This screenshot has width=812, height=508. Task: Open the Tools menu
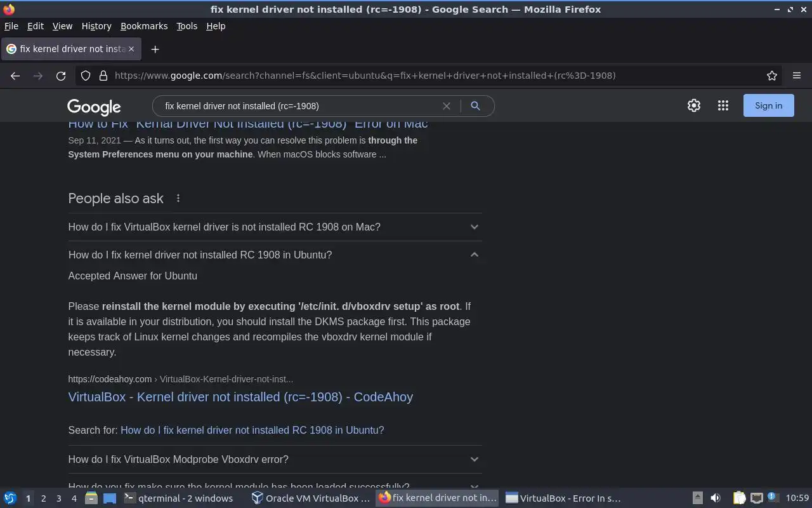click(187, 26)
